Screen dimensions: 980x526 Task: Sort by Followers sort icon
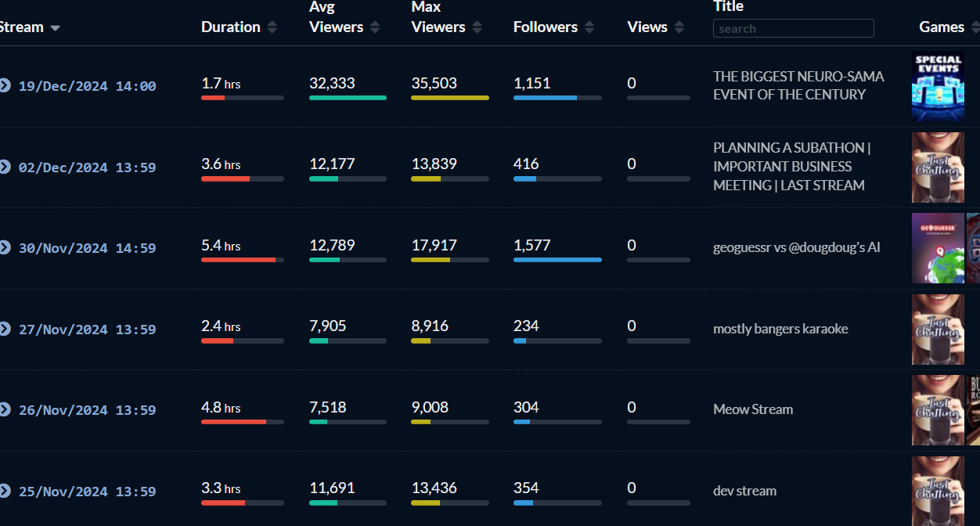(589, 27)
